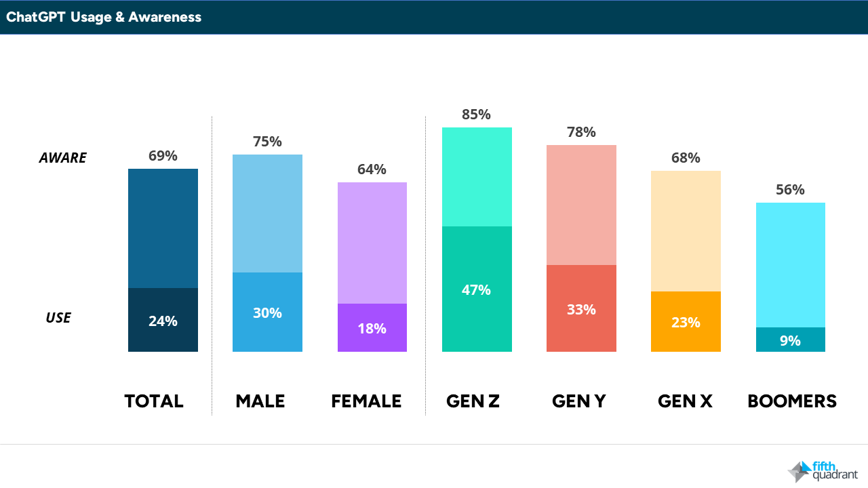
Task: Select the GEN X 23% orange segment
Action: (x=686, y=322)
